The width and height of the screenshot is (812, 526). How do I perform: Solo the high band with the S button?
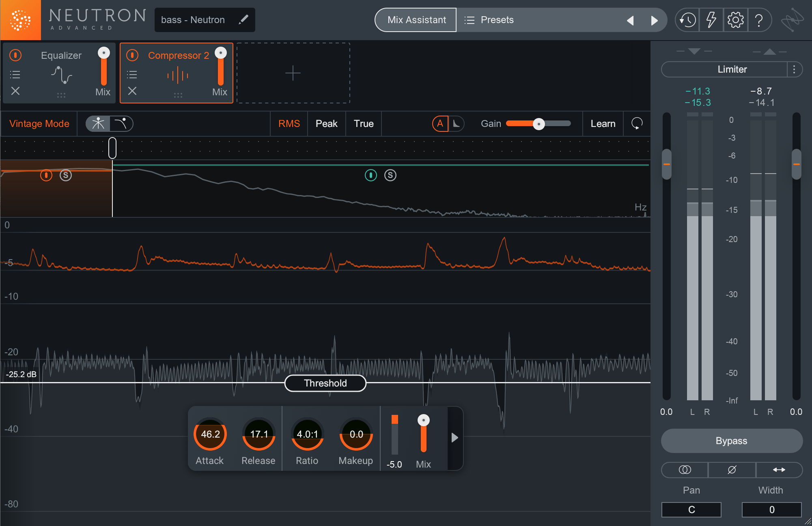tap(390, 175)
